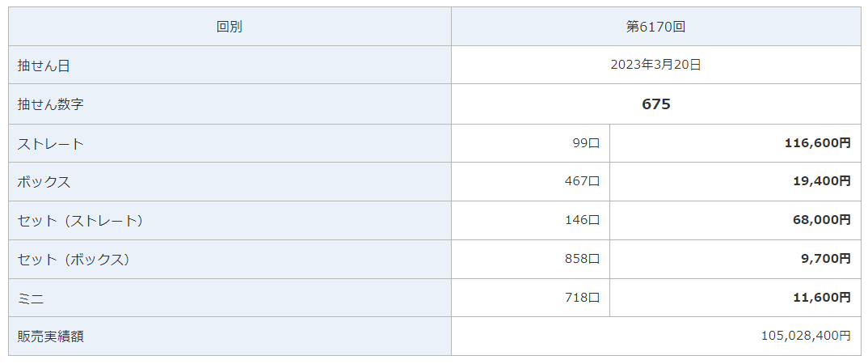Select the 858口 winner count
Viewport: 868px width, 364px height.
(x=582, y=259)
